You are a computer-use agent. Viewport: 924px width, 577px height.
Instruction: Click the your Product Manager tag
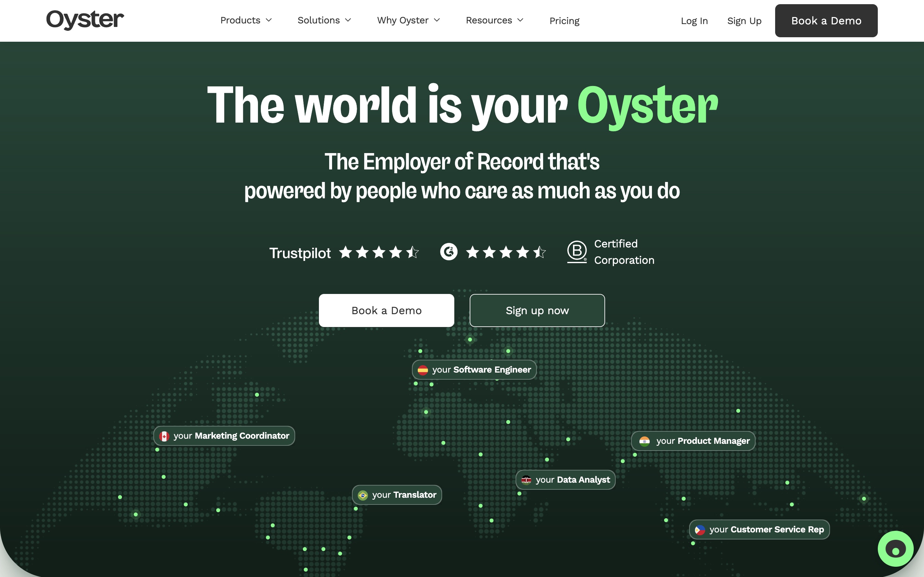pos(693,441)
